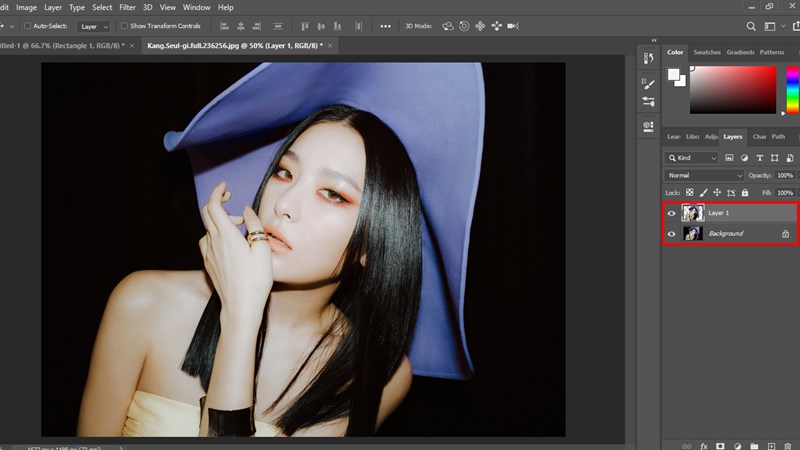Screen dimensions: 800x450
Task: Click the align left edges icon
Action: 224,26
